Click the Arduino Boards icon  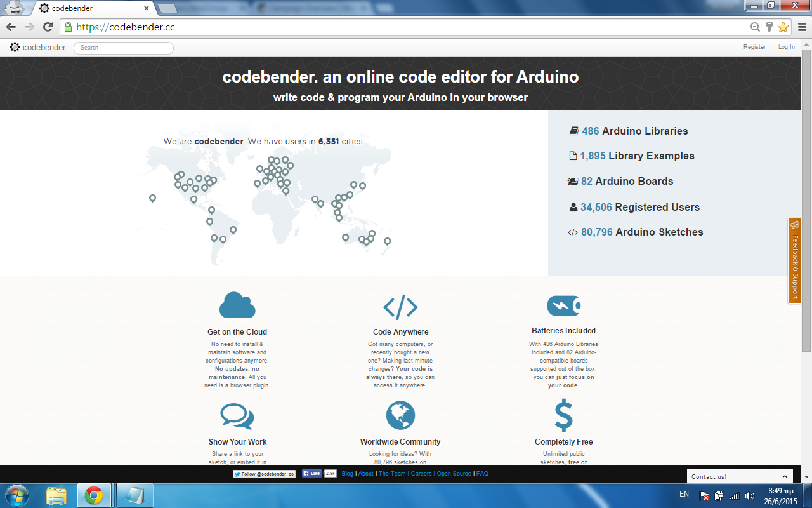pyautogui.click(x=573, y=182)
